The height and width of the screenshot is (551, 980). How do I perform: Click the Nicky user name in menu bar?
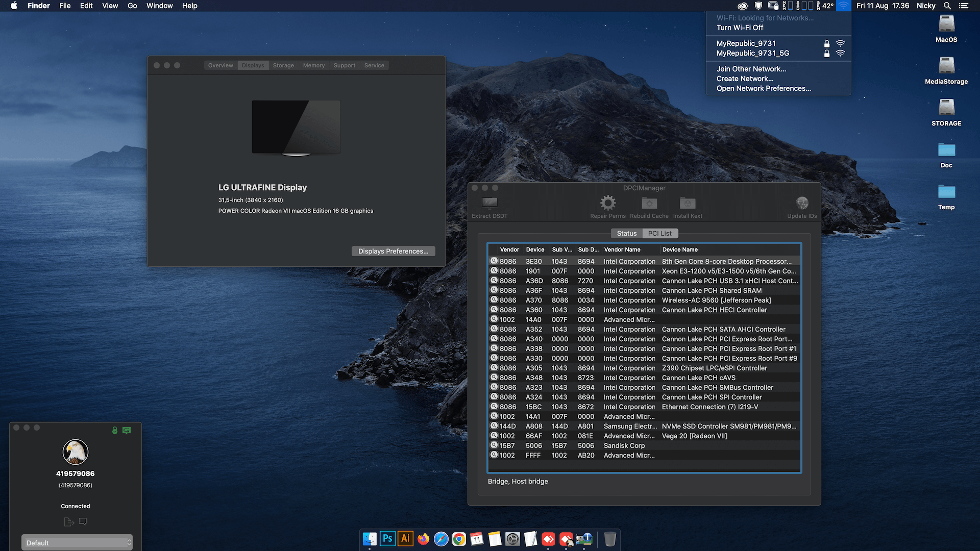926,6
